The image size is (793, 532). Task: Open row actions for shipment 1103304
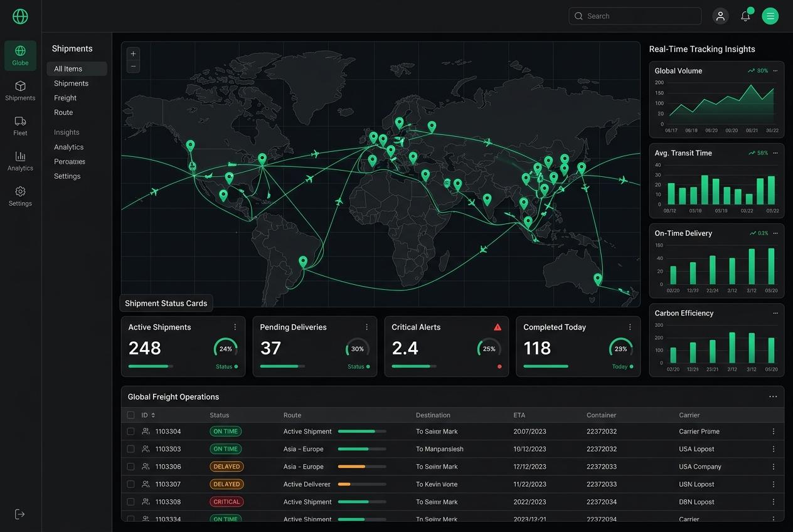[774, 432]
